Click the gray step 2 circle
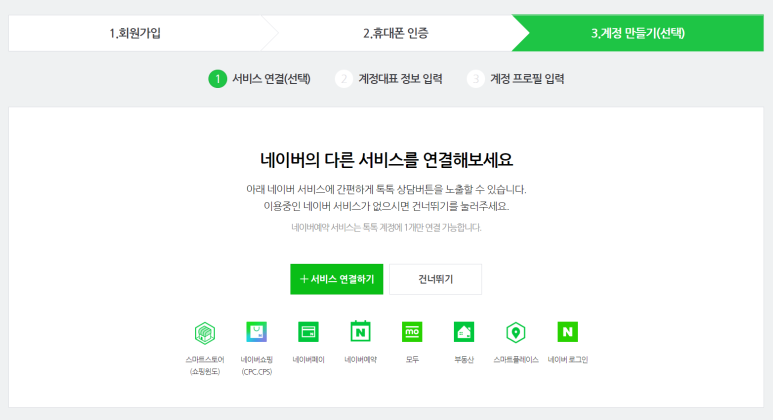773x420 pixels. (x=344, y=79)
